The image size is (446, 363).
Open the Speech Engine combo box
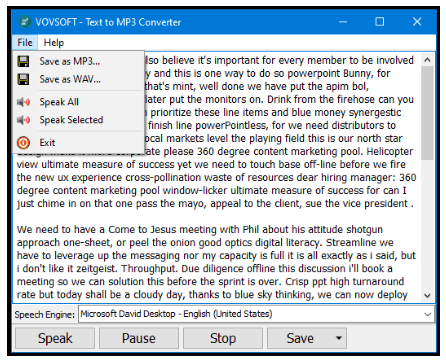click(x=256, y=314)
